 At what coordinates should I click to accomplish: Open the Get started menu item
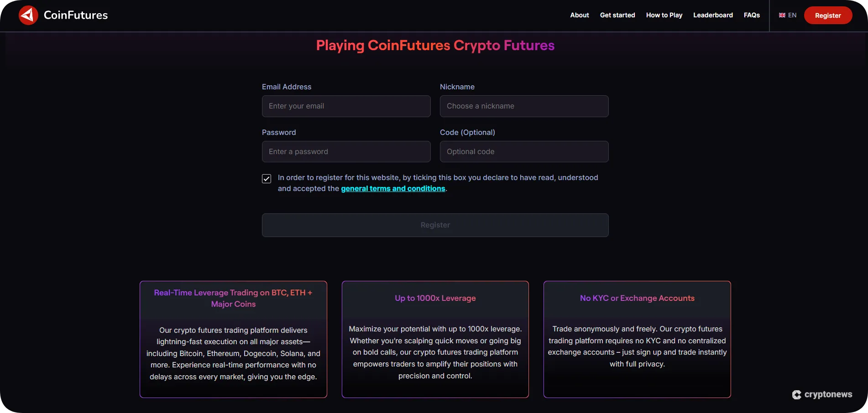(617, 15)
